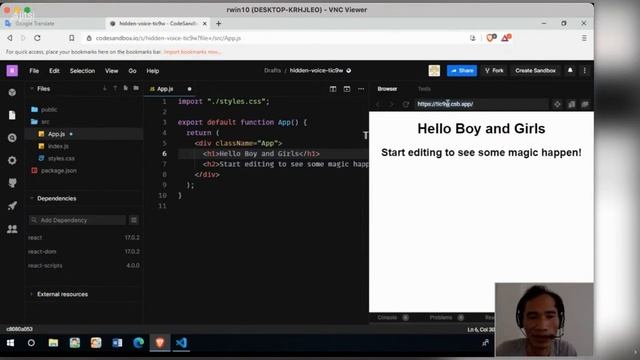Click the Share button

462,71
